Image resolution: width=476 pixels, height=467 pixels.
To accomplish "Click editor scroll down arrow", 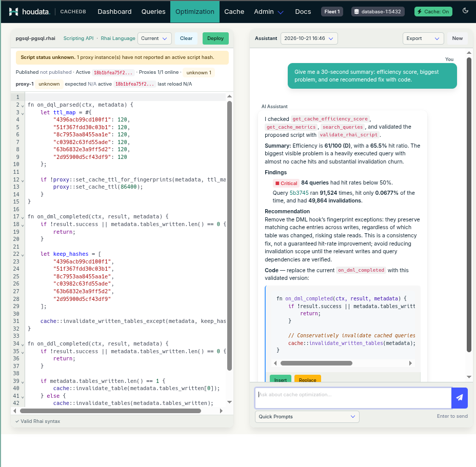I will pos(229,402).
